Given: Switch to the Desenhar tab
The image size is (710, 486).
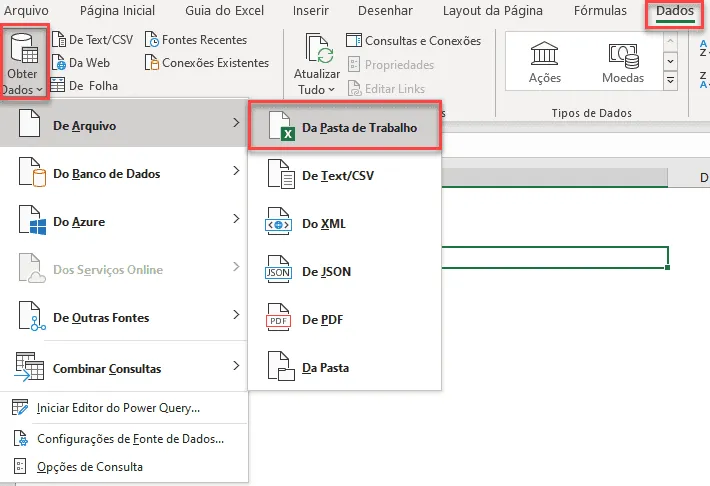Looking at the screenshot, I should click(385, 10).
